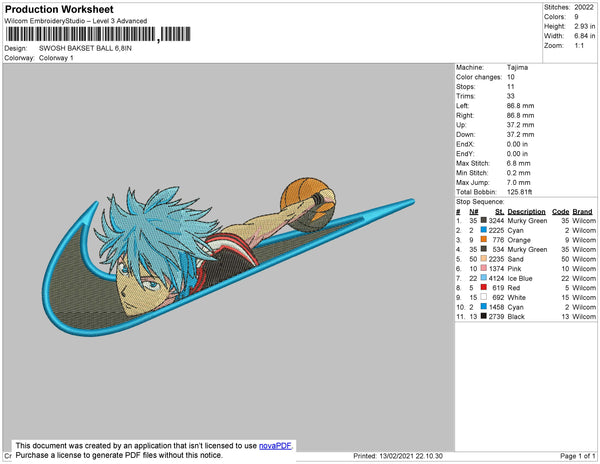The image size is (600, 464).
Task: Click the novaPDF link in the notice
Action: point(275,446)
